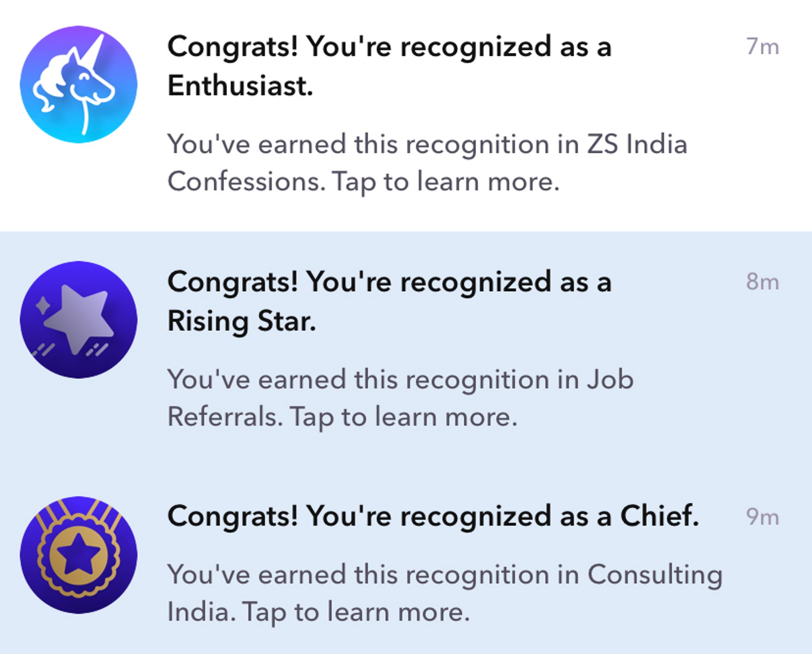812x654 pixels.
Task: Tap the Rising Star badge icon
Action: pyautogui.click(x=79, y=319)
